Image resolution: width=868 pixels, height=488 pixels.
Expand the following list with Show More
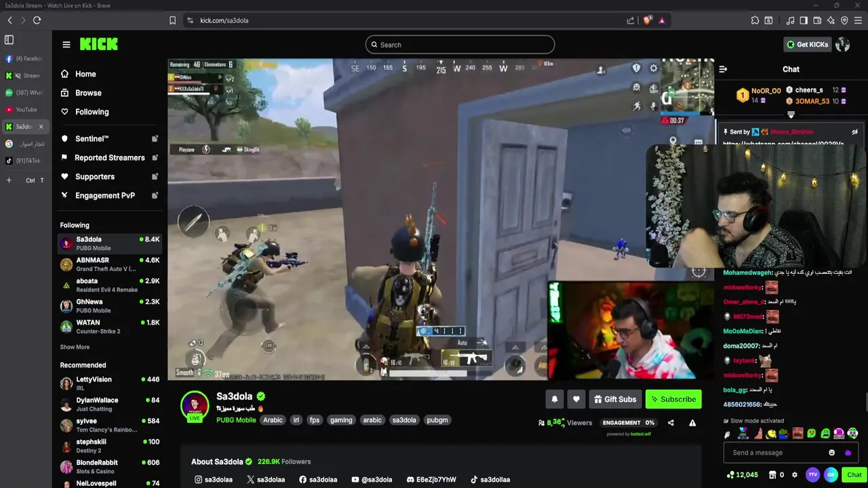point(75,347)
